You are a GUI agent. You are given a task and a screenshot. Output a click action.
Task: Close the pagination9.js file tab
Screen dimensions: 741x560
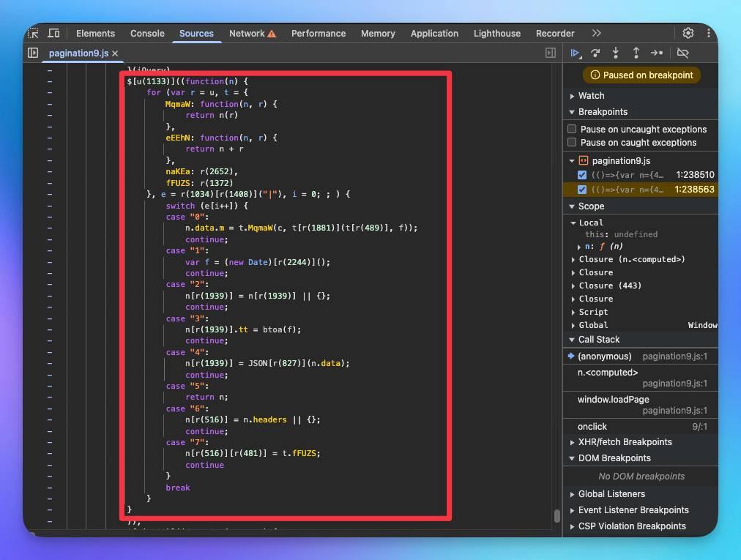coord(115,53)
